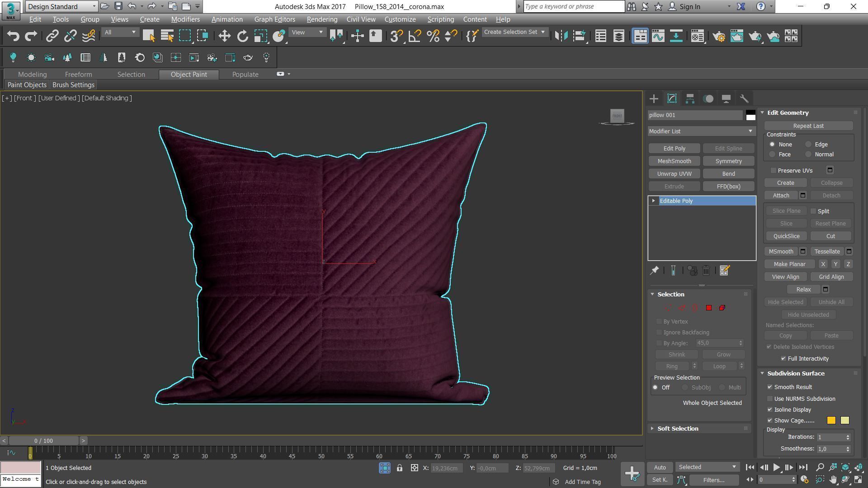
Task: Select the Undo arrow in main toolbar
Action: point(13,36)
